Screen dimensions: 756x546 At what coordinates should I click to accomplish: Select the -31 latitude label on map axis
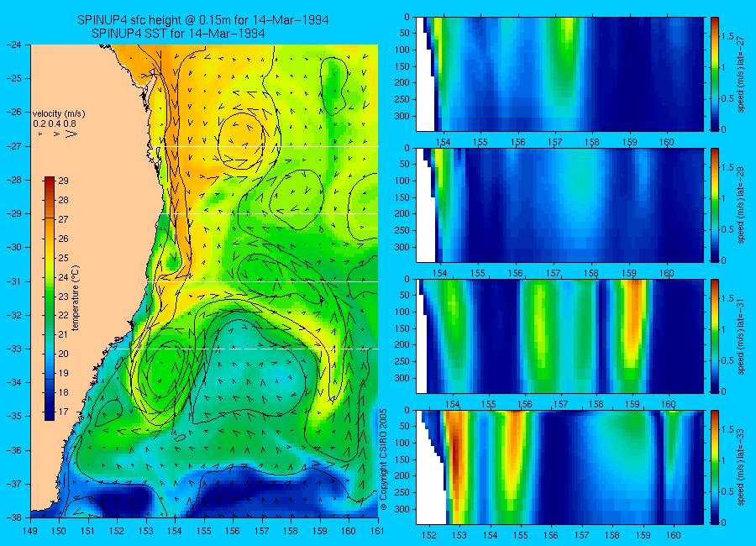[x=15, y=281]
